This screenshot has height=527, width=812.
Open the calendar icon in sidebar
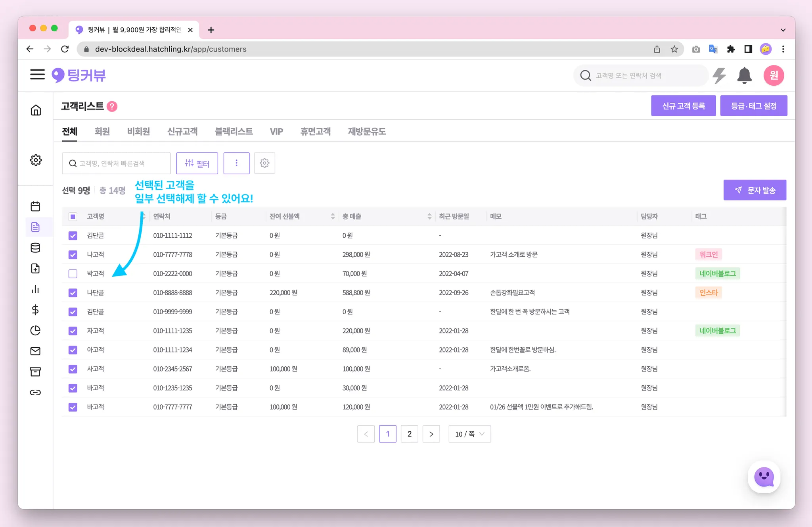(x=35, y=206)
